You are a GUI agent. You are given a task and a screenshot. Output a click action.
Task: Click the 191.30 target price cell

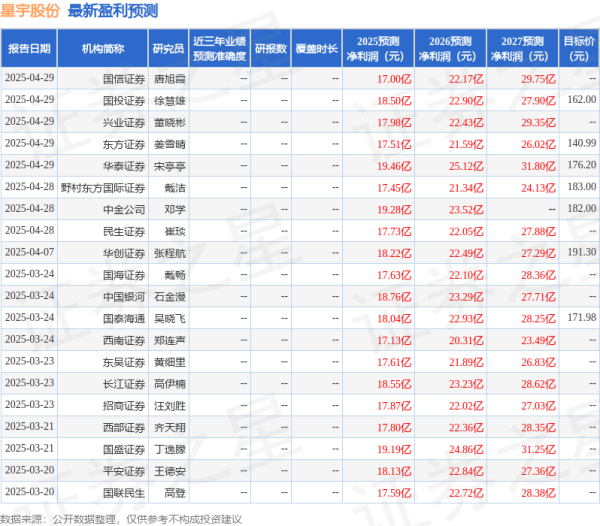[580, 253]
